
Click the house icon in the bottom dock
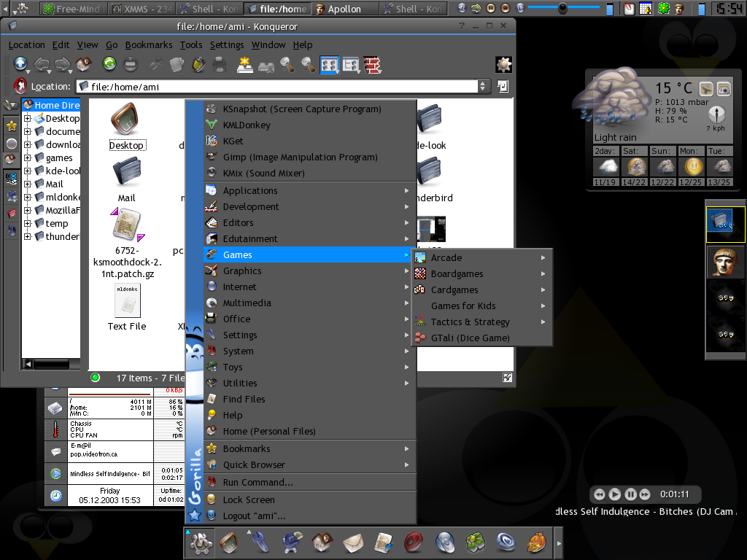tap(323, 542)
